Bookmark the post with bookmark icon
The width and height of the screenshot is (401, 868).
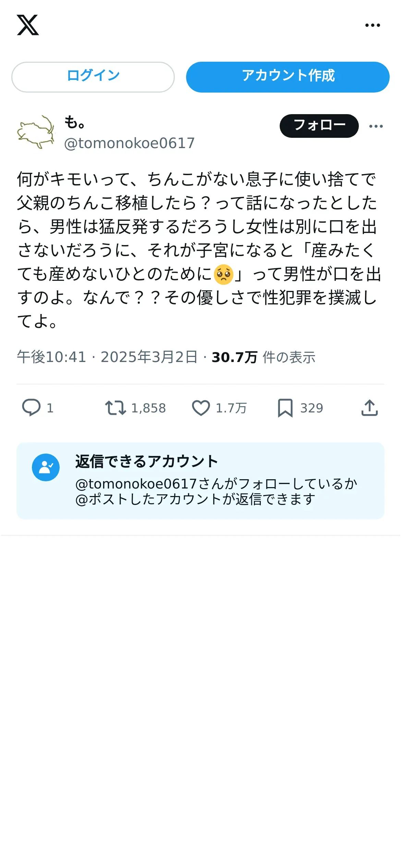click(285, 408)
